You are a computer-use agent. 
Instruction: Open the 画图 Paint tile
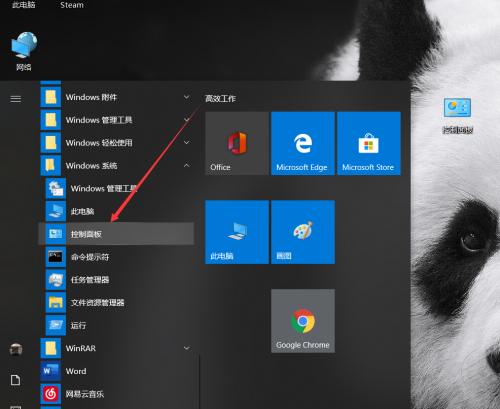(303, 232)
